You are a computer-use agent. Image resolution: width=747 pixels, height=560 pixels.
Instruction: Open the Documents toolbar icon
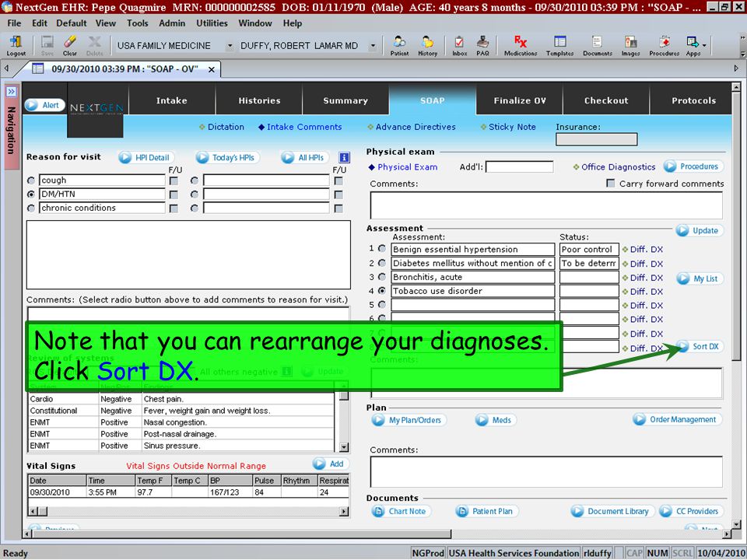tap(598, 46)
